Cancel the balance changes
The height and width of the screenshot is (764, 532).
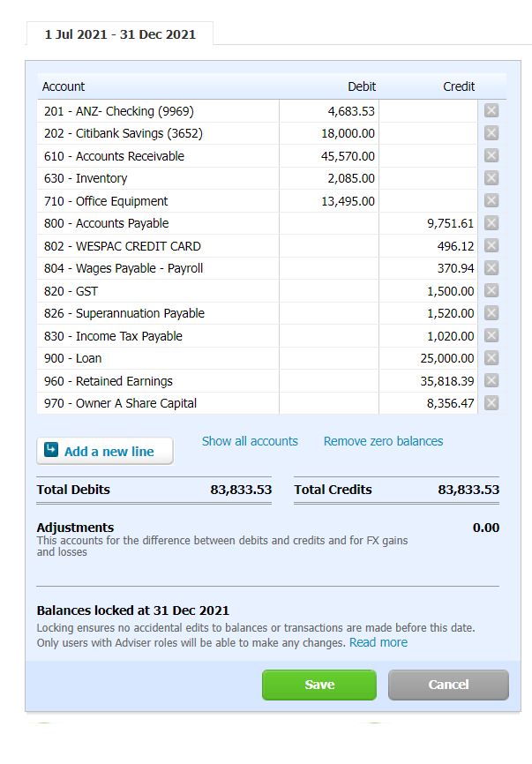pyautogui.click(x=448, y=685)
